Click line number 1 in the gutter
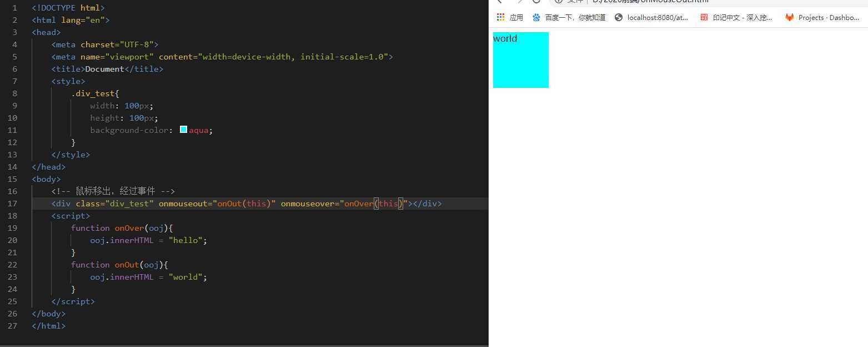 [15, 8]
